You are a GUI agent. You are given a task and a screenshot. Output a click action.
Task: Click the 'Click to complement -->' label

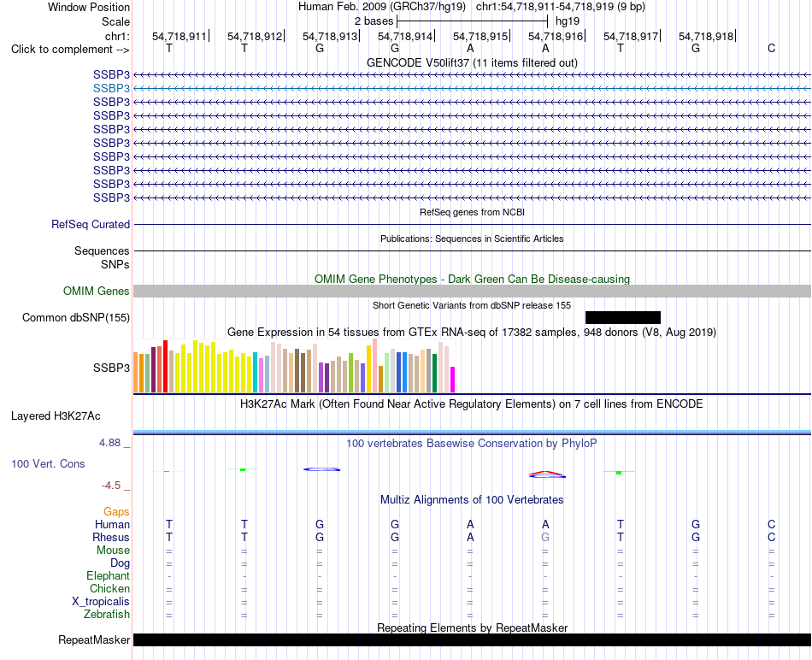click(x=70, y=50)
